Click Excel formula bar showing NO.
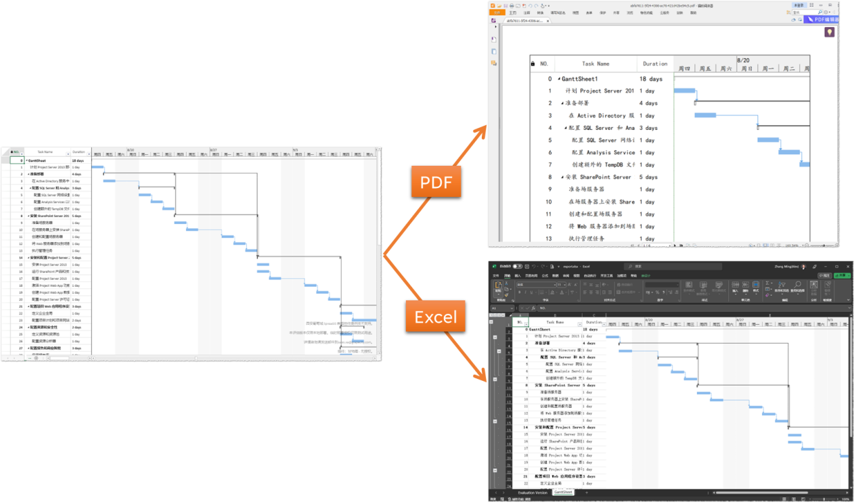Viewport: 856px width, 504px height. [x=694, y=308]
